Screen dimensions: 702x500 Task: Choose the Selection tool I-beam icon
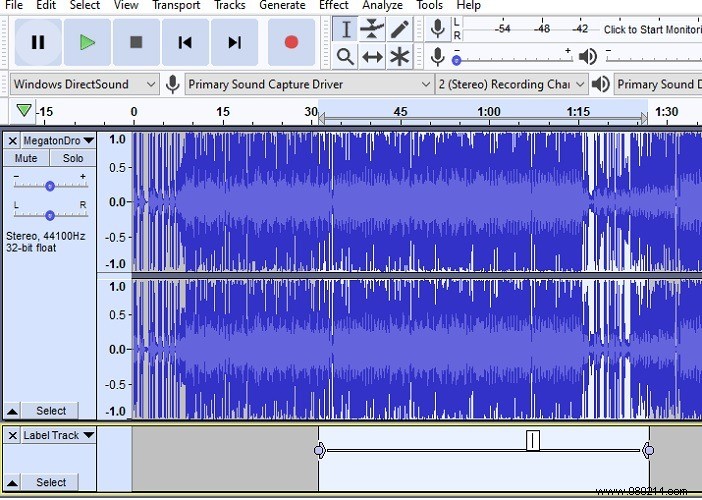345,30
